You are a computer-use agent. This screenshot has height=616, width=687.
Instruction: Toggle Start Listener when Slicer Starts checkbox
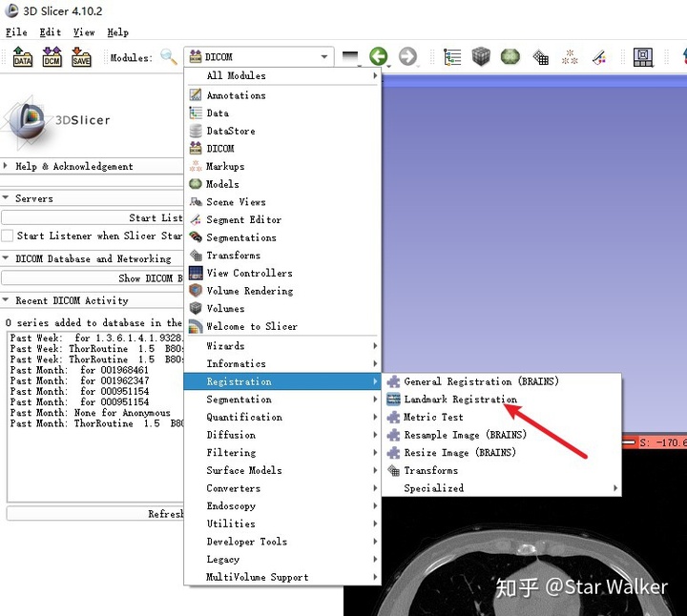coord(7,236)
